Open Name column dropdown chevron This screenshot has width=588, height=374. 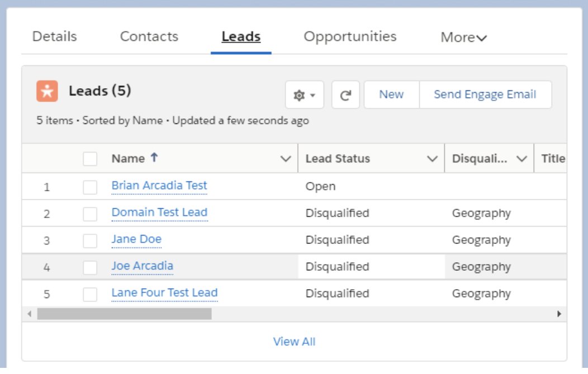coord(286,159)
